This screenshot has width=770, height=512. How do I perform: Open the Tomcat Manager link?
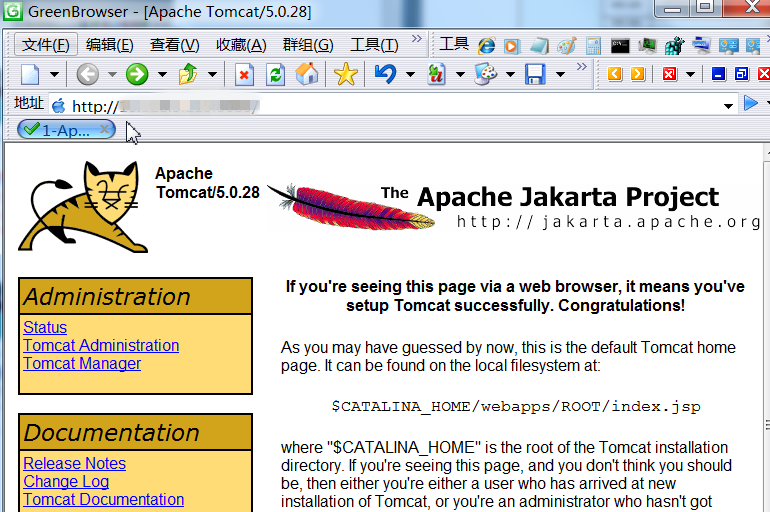(x=82, y=364)
